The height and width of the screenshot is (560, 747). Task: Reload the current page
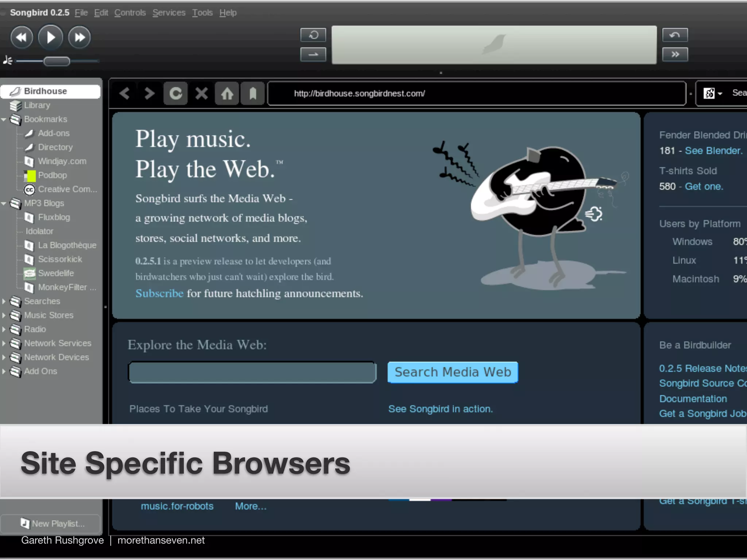[x=175, y=94]
